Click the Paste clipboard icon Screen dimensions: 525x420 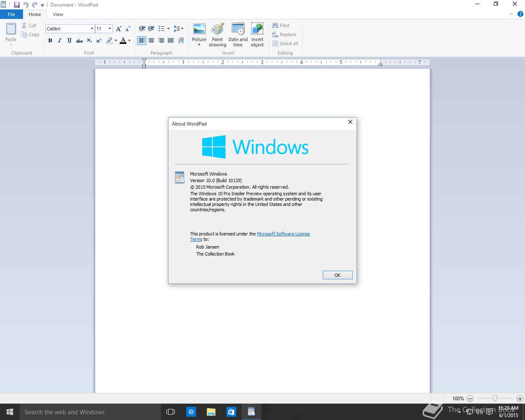point(11,29)
